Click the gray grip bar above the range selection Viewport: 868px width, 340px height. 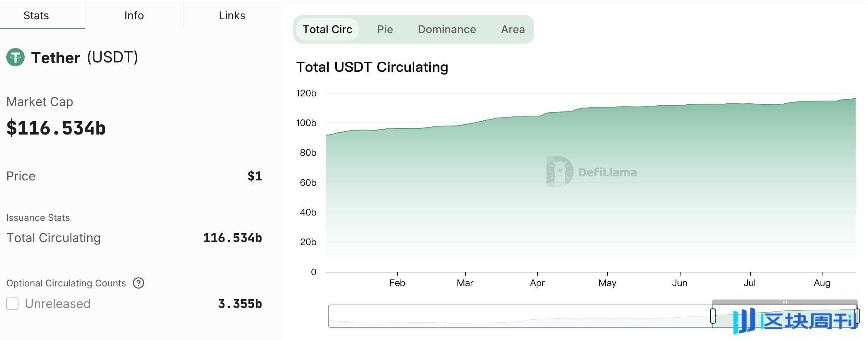click(785, 302)
